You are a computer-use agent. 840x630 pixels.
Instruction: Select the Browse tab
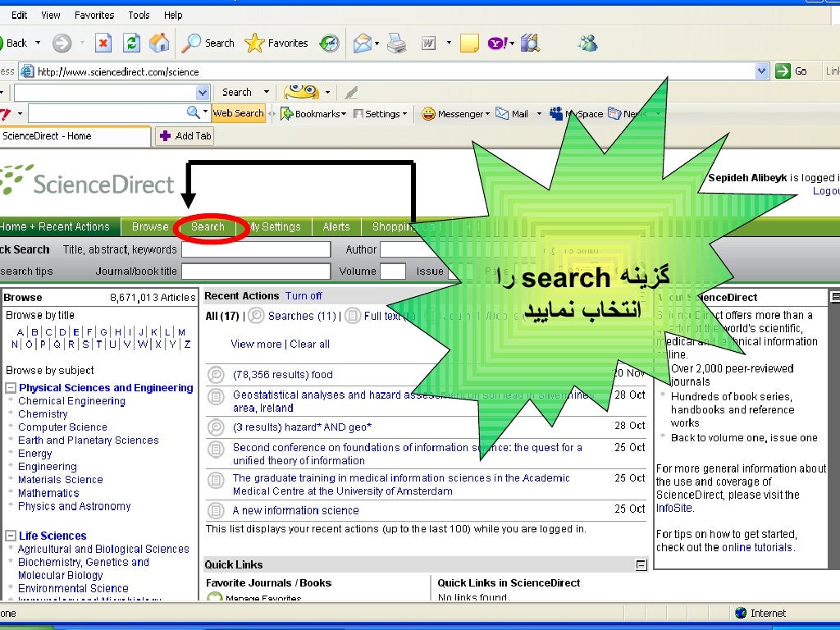150,226
